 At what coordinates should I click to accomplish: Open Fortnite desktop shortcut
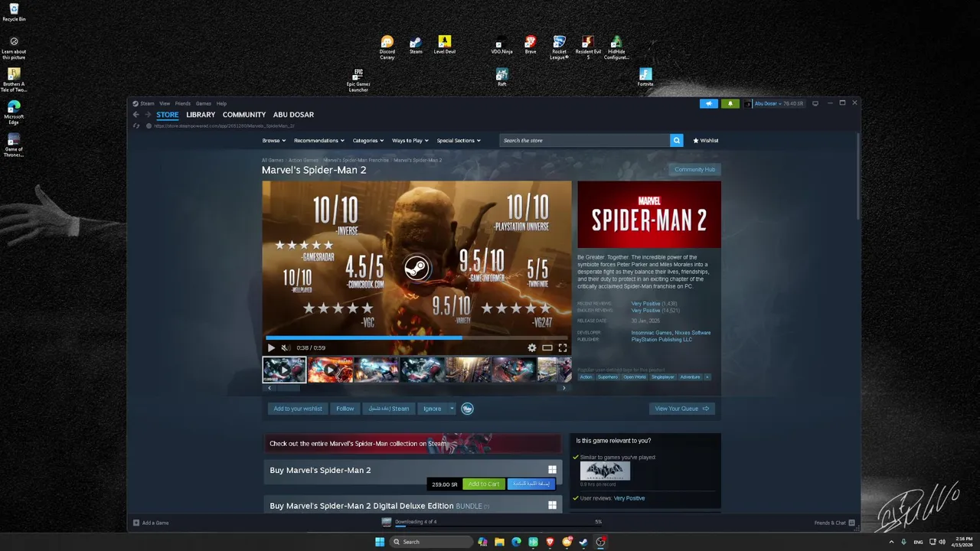click(645, 77)
